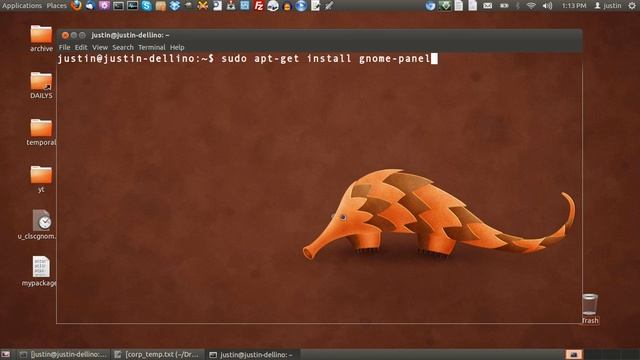Open the pen tool launcher icon

[x=329, y=6]
